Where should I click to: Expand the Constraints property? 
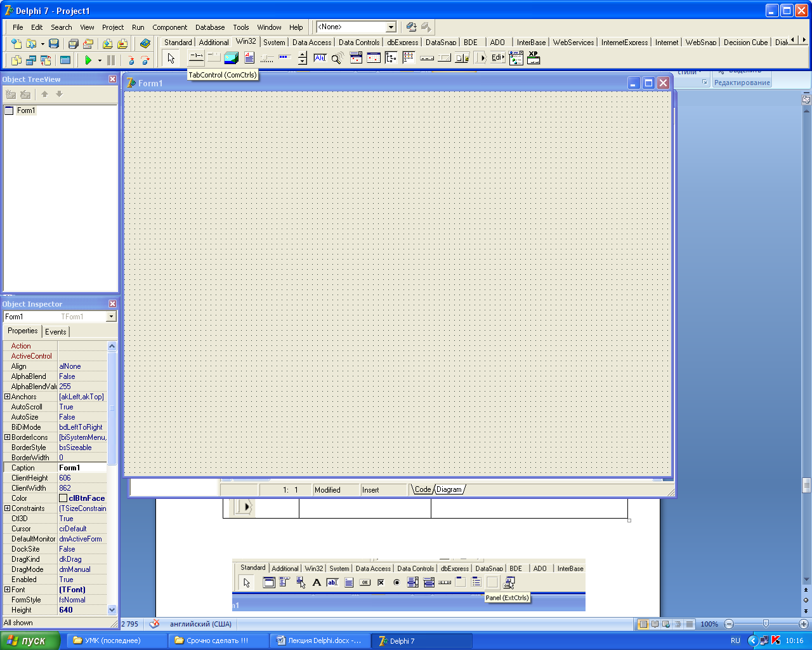7,508
